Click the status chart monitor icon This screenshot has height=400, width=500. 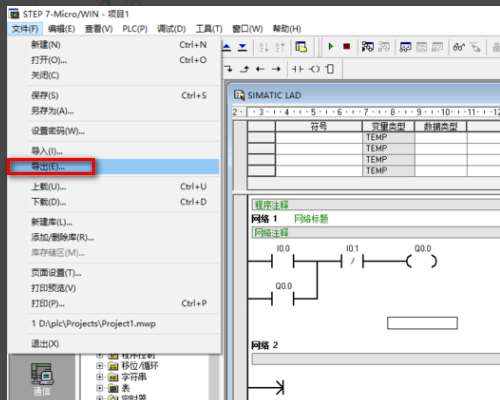[405, 47]
